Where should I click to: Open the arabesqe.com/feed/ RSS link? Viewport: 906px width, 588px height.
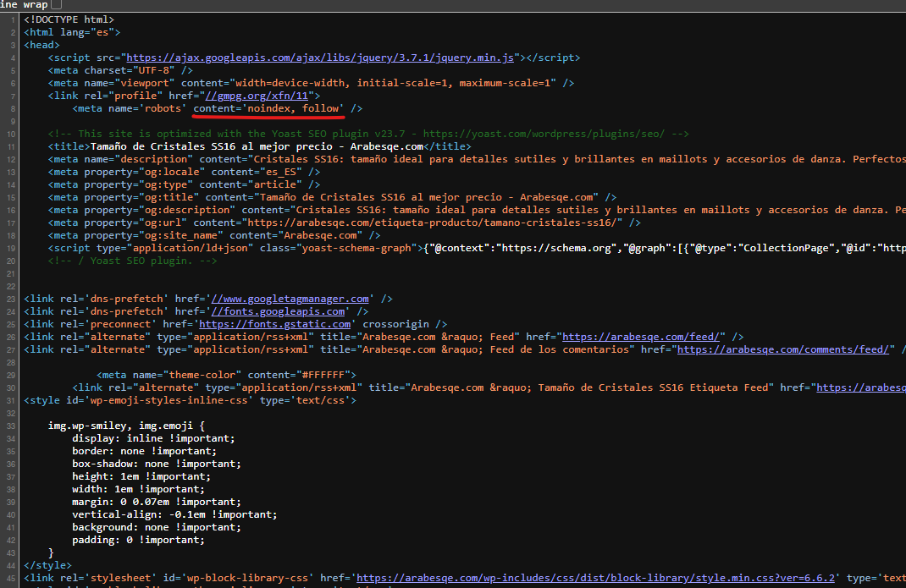[641, 338]
